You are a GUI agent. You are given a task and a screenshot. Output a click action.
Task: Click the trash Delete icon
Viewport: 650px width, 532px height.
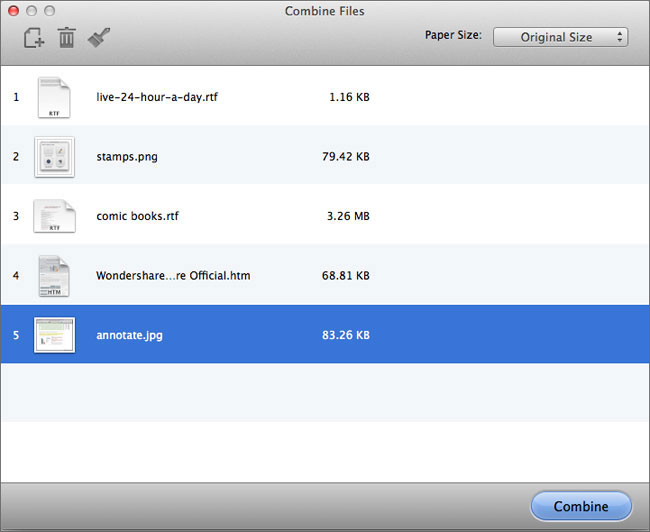click(x=66, y=38)
